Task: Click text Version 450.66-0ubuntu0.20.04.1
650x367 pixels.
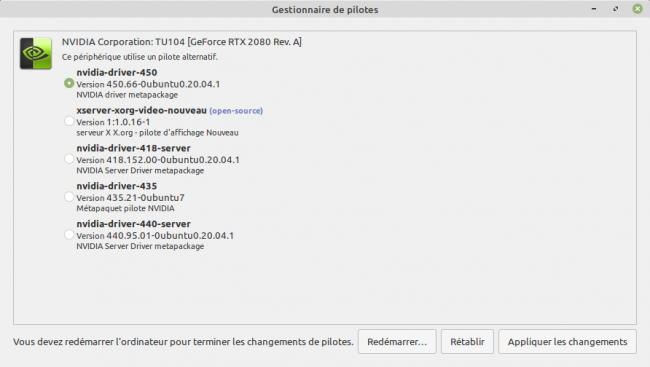Action: coord(148,84)
